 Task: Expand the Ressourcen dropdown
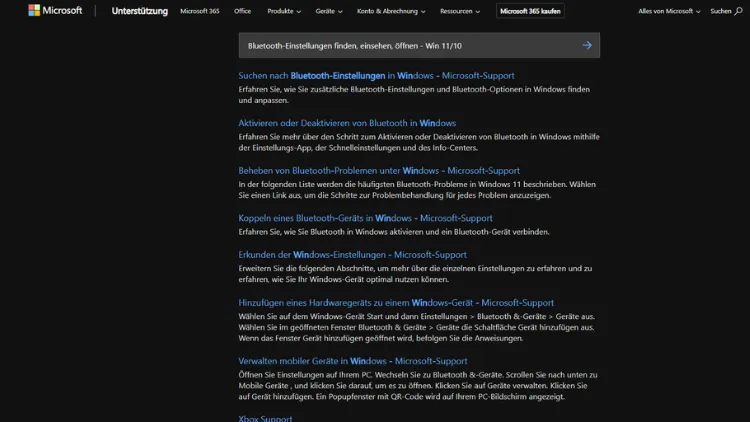[460, 11]
